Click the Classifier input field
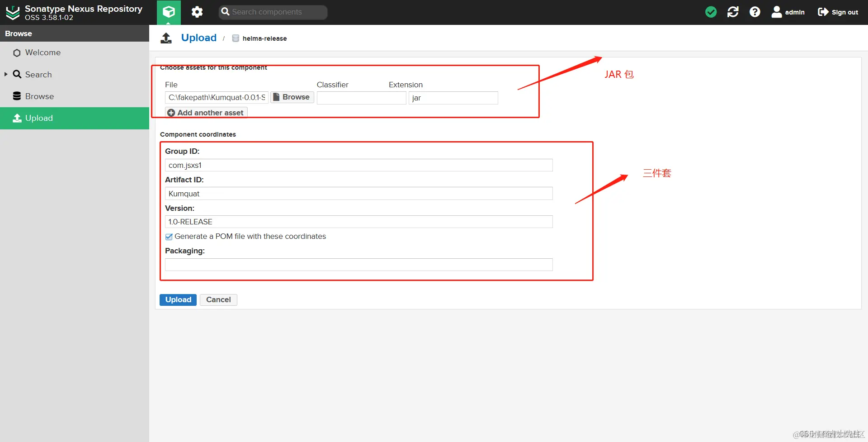This screenshot has height=442, width=868. [x=361, y=98]
